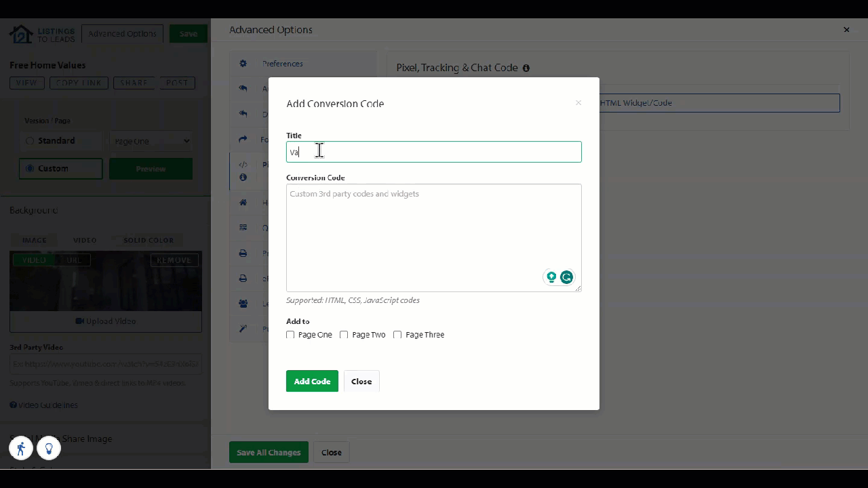Open the VIDEO background tab
This screenshot has width=868, height=488.
coord(84,240)
